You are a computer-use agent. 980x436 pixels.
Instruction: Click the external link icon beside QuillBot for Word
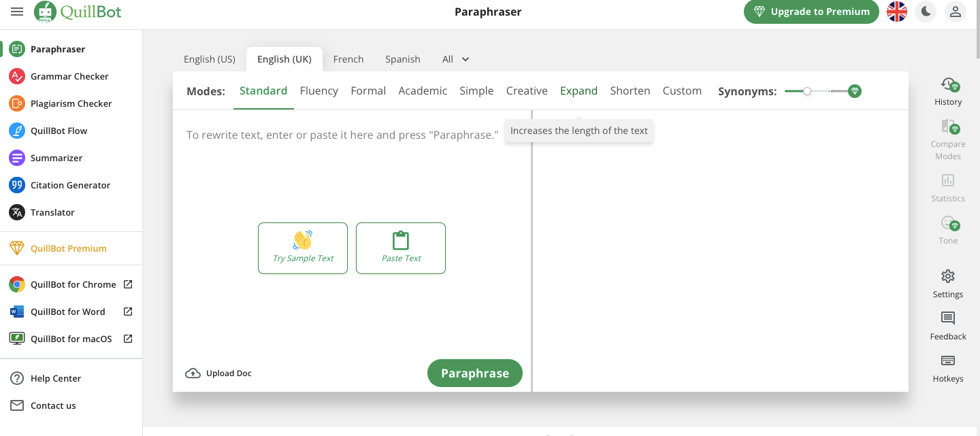(128, 312)
